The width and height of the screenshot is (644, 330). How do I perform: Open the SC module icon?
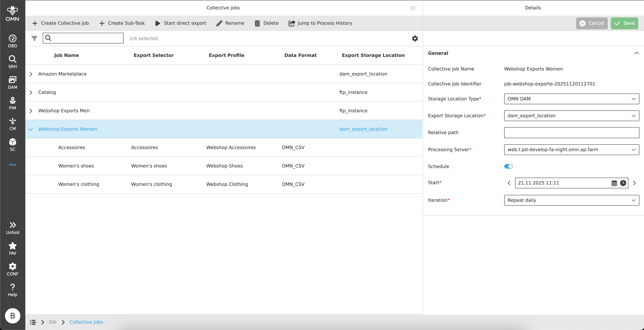point(12,145)
